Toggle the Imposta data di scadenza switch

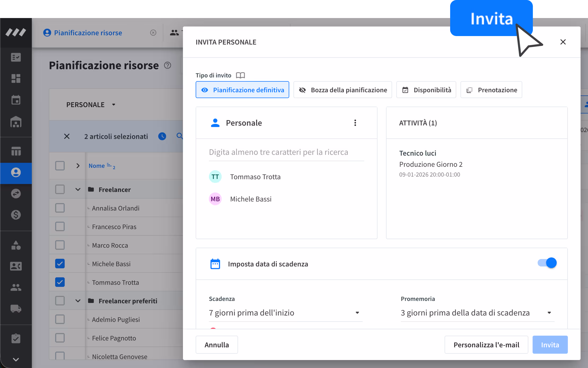pyautogui.click(x=547, y=263)
